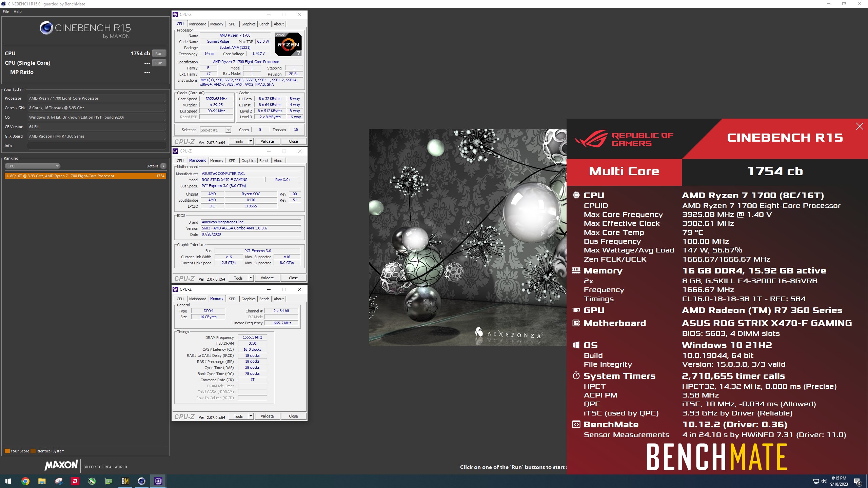Viewport: 868px width, 488px height.
Task: Click the Cinebench R15 sphere logo
Action: click(46, 28)
